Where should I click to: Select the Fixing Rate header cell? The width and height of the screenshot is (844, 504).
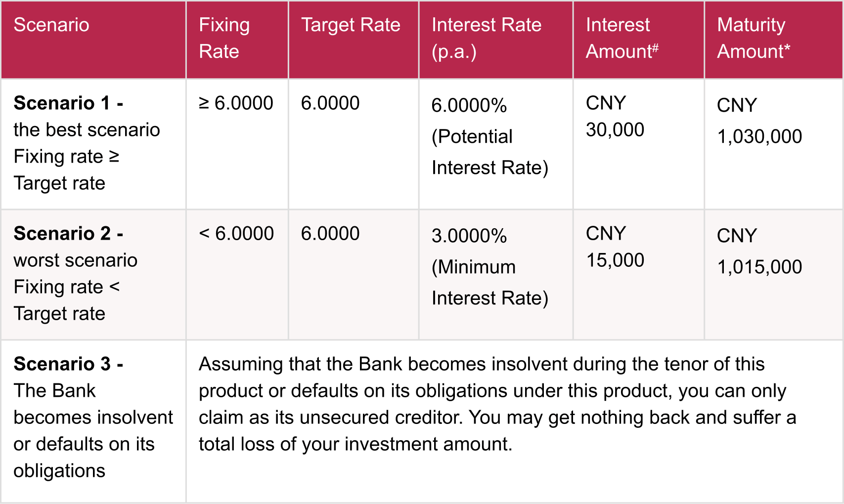237,40
